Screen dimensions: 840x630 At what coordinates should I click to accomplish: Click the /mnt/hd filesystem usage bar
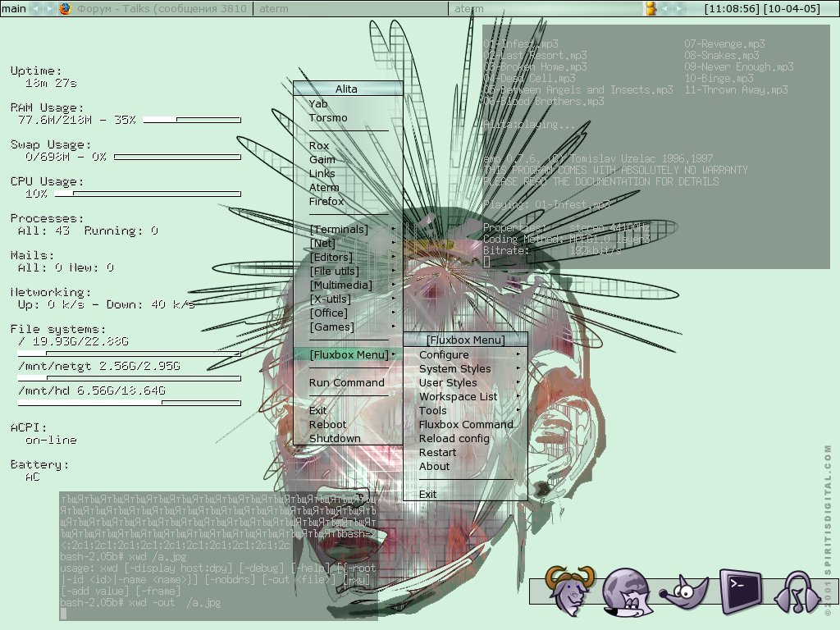(129, 402)
